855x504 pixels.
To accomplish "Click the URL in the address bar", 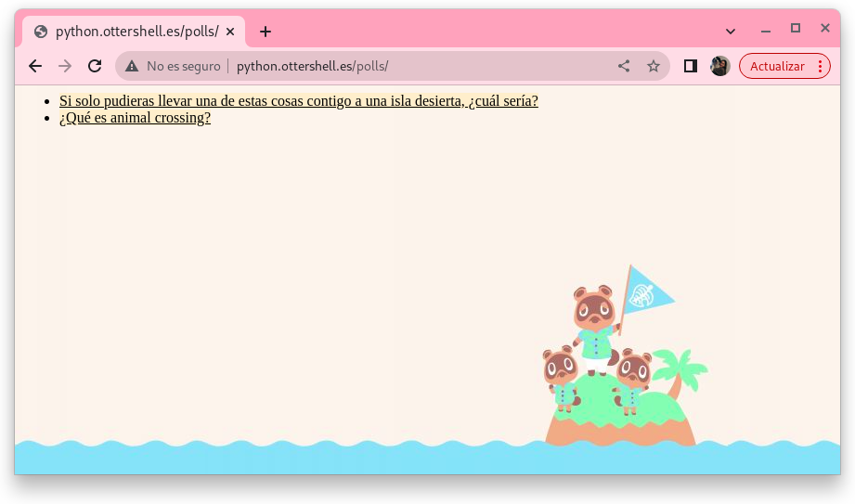I will pos(312,66).
